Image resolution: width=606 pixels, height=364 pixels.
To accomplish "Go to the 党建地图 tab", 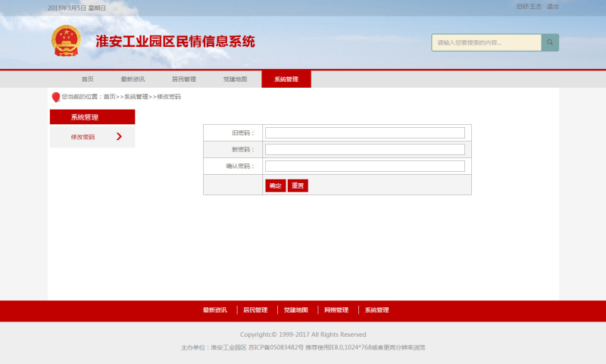I will (x=235, y=79).
